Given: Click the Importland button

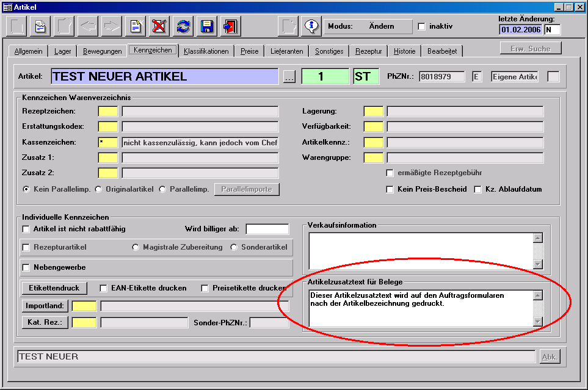Looking at the screenshot, I should pyautogui.click(x=45, y=306).
